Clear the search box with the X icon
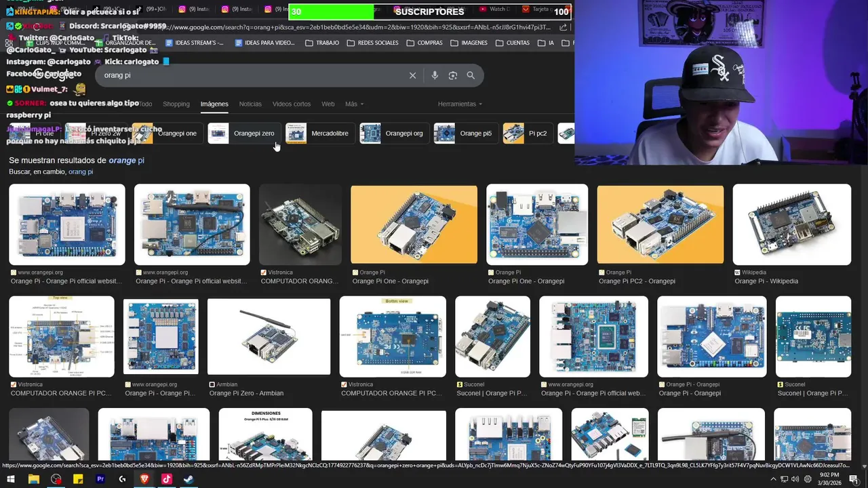 coord(412,75)
